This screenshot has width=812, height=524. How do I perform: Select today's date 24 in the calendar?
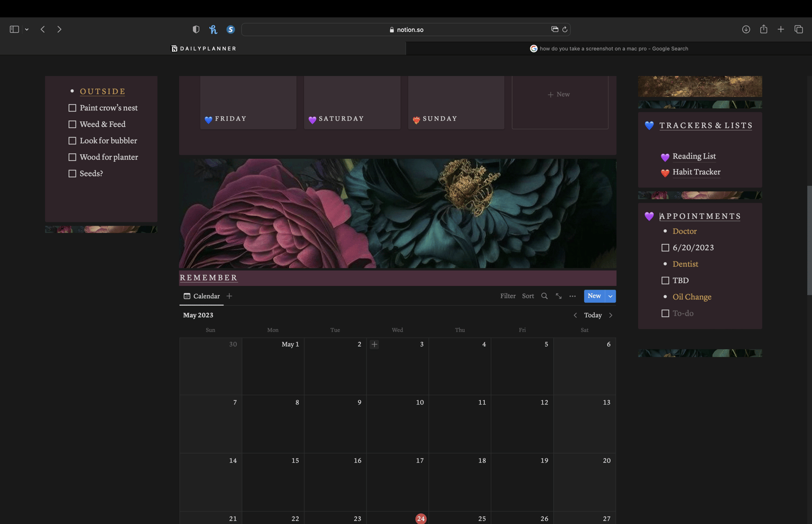tap(421, 519)
